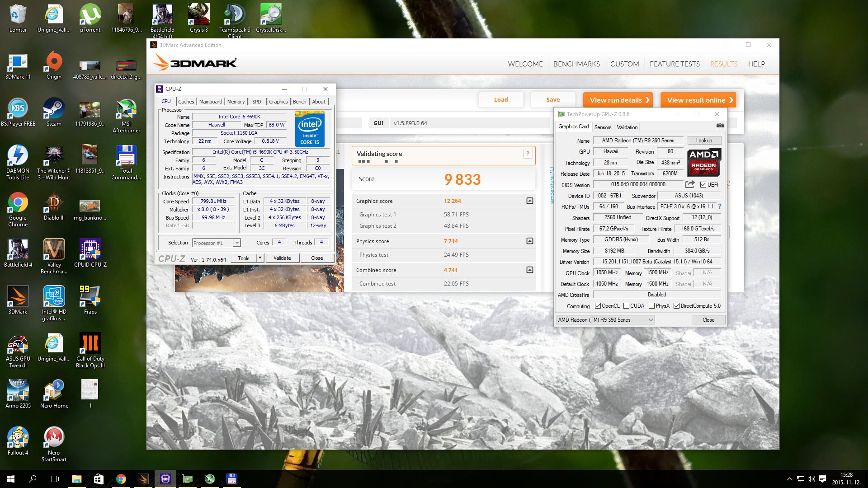Screen dimensions: 868x488
Task: Open taskbar search magnifier
Action: pyautogui.click(x=33, y=479)
